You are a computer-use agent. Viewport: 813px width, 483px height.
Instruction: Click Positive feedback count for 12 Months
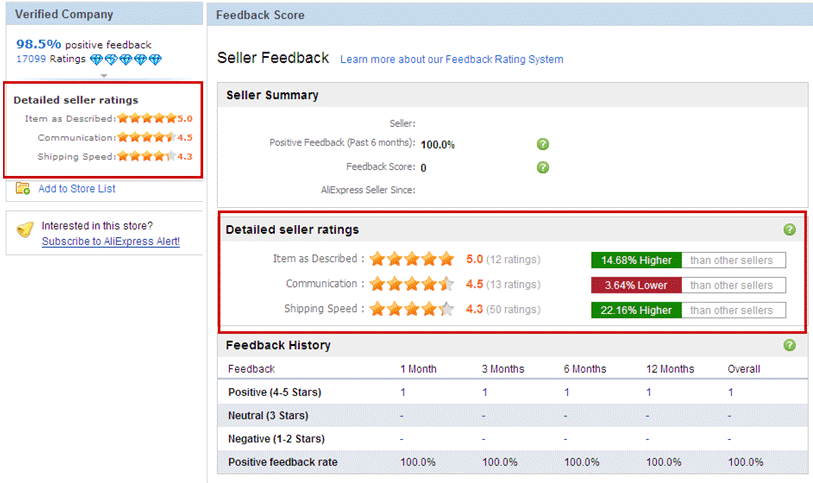click(649, 392)
